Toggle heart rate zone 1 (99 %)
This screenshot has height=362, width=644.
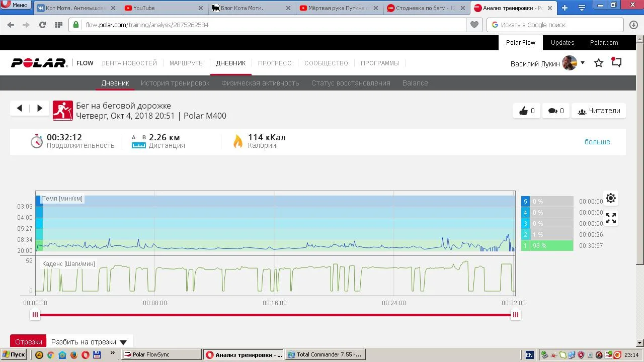click(x=547, y=246)
